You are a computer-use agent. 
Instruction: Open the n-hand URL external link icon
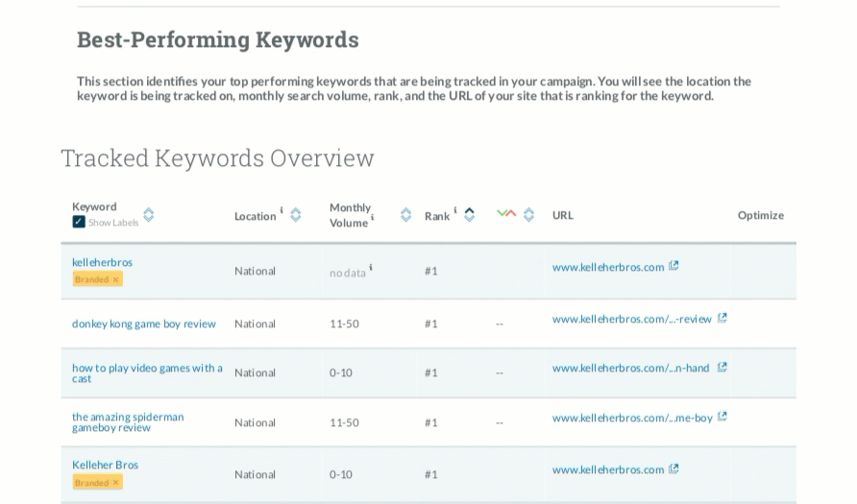coord(722,367)
